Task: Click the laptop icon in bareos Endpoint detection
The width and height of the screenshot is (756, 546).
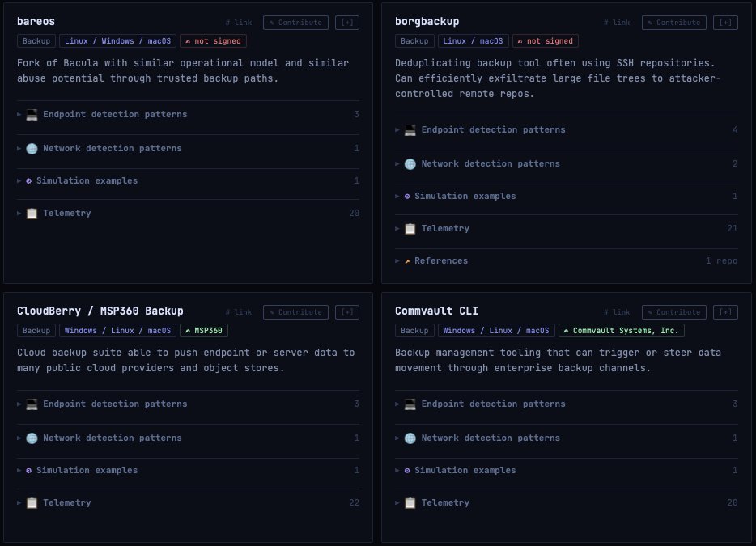Action: coord(32,115)
